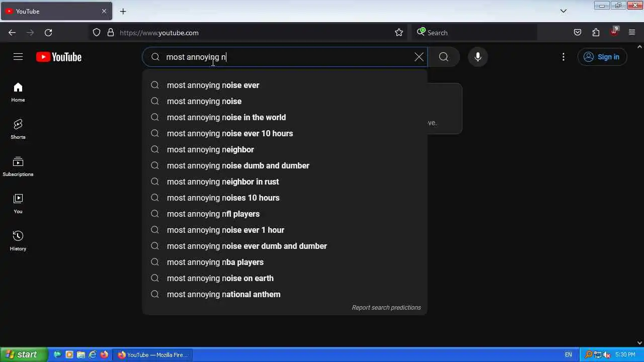Viewport: 644px width, 362px height.
Task: Pick most annoying noise ever 1 hour
Action: pos(285,230)
